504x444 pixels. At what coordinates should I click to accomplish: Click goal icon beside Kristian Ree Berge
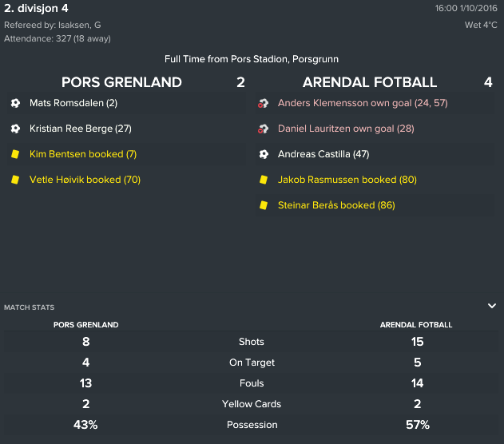(x=15, y=129)
